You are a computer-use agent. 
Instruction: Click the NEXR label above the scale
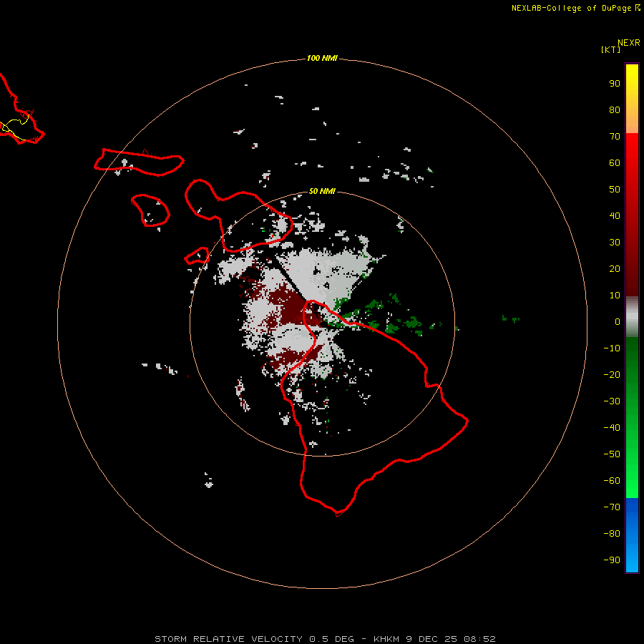(628, 43)
